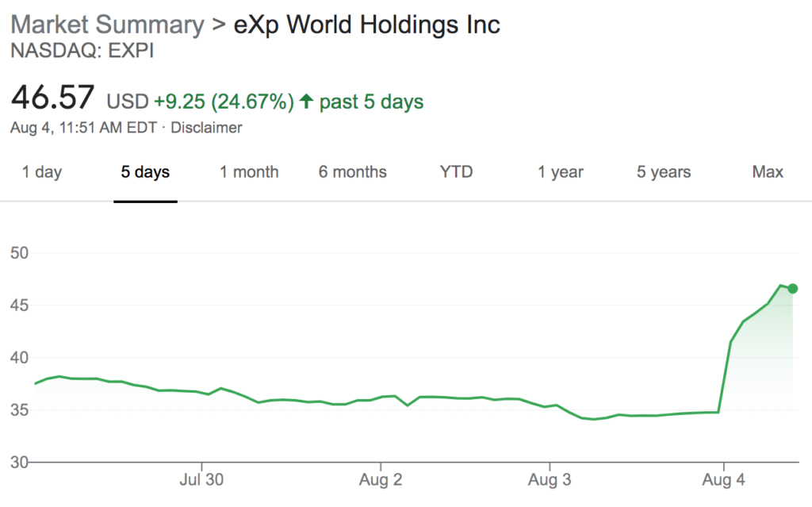This screenshot has width=812, height=507.
Task: Select the Max time range
Action: tap(768, 172)
